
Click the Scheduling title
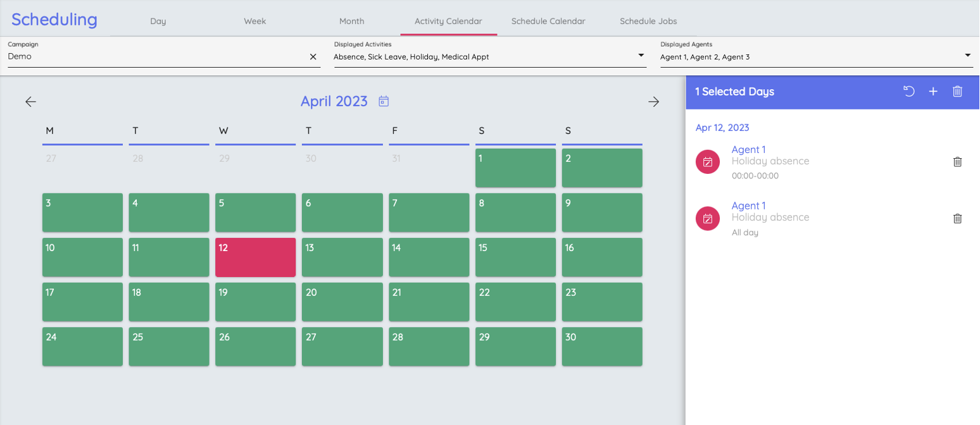coord(54,20)
